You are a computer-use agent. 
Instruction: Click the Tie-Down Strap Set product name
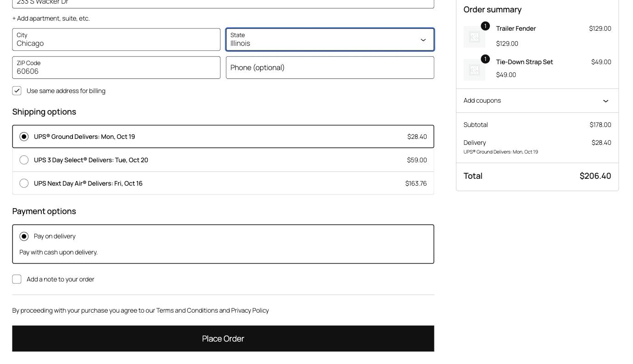click(x=524, y=62)
